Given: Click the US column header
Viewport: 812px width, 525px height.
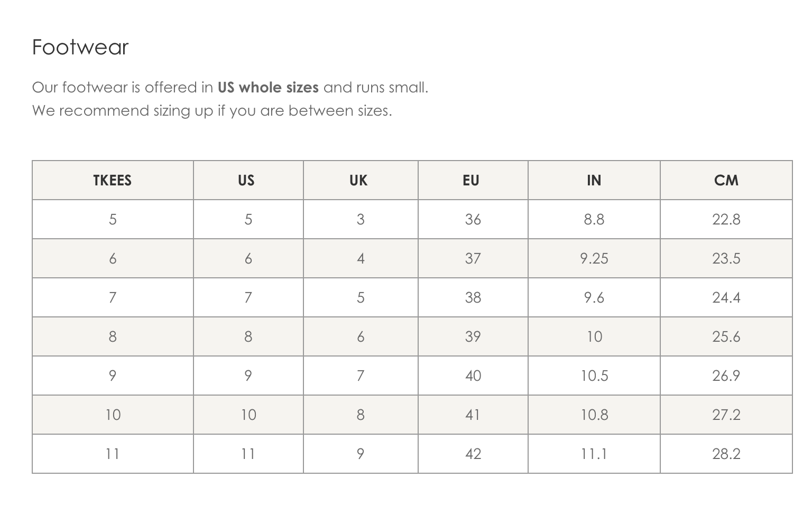Looking at the screenshot, I should click(248, 180).
